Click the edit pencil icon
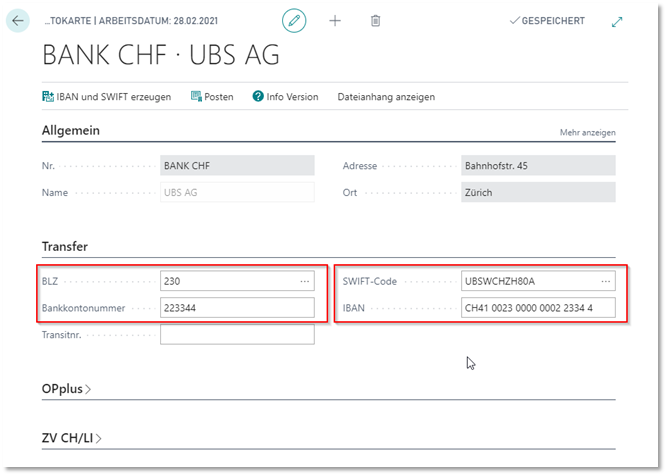The width and height of the screenshot is (667, 476). [x=294, y=20]
